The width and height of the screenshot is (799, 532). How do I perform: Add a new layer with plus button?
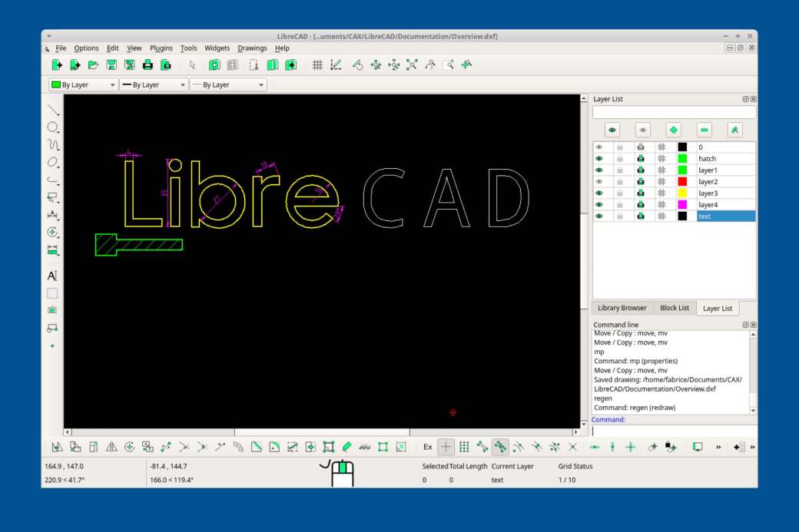673,131
